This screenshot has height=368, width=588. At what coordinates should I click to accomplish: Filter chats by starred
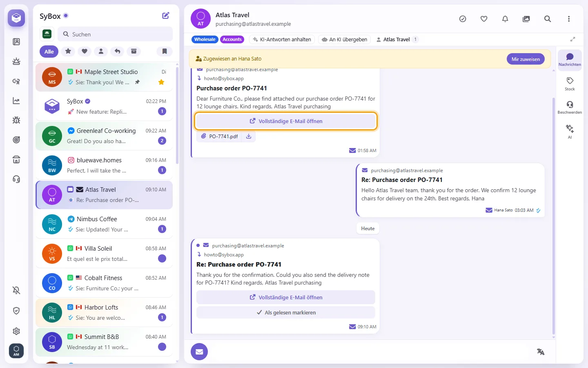click(68, 51)
